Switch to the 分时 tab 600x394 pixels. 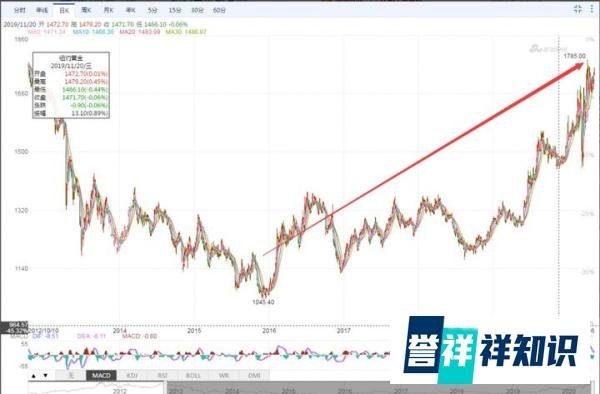pyautogui.click(x=20, y=10)
